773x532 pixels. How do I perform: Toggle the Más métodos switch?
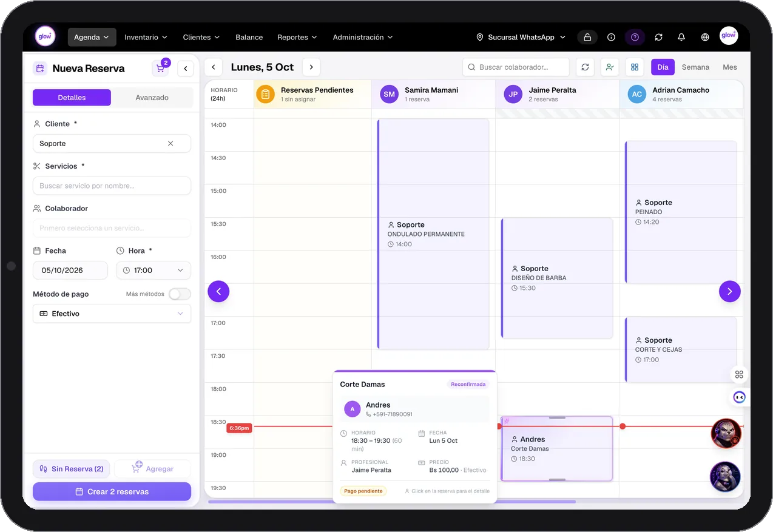[180, 294]
